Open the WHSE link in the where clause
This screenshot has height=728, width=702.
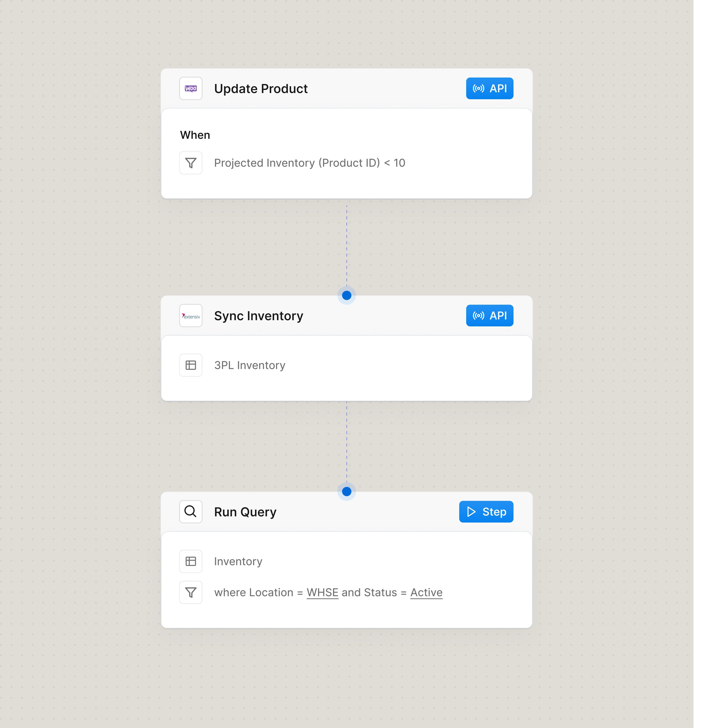[322, 592]
